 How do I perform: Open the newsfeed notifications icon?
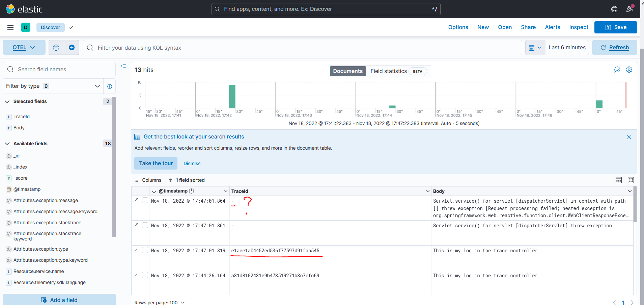click(x=629, y=9)
